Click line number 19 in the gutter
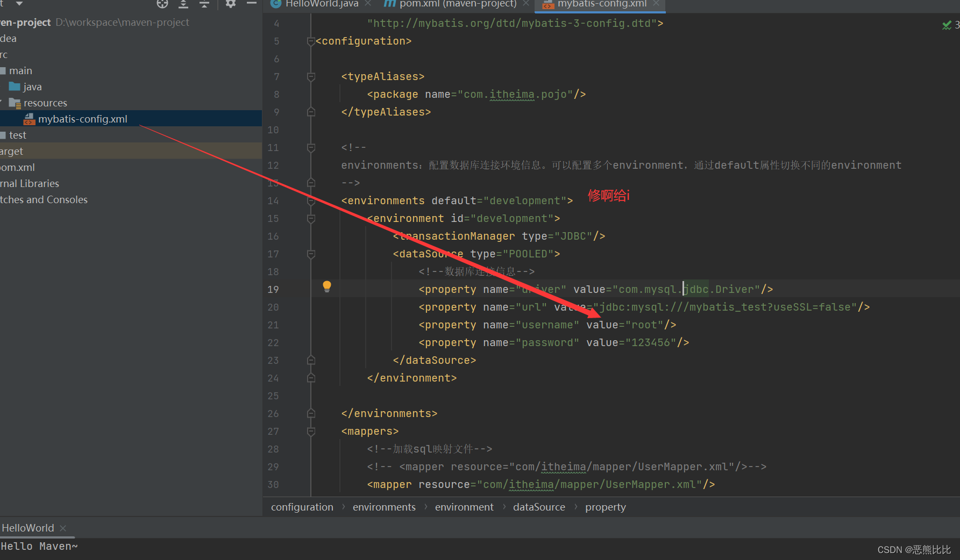Screen dimensions: 960x560 tap(273, 289)
